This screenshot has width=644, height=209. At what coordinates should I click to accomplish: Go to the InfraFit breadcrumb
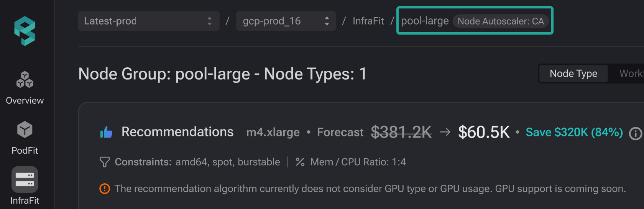pyautogui.click(x=368, y=21)
